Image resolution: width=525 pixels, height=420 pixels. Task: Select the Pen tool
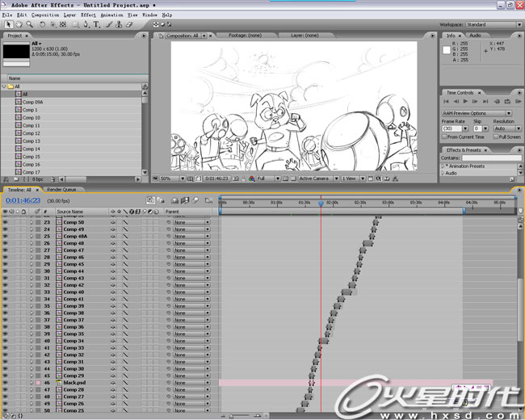[86, 24]
